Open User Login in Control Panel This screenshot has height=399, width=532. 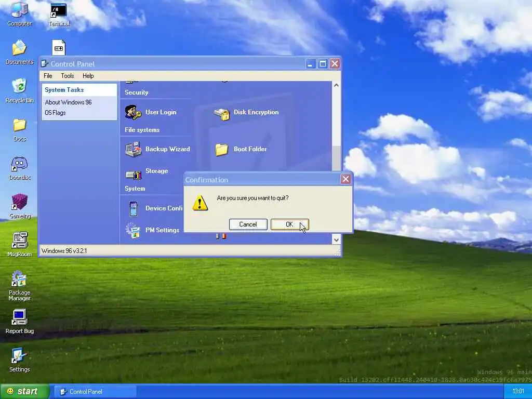click(150, 112)
